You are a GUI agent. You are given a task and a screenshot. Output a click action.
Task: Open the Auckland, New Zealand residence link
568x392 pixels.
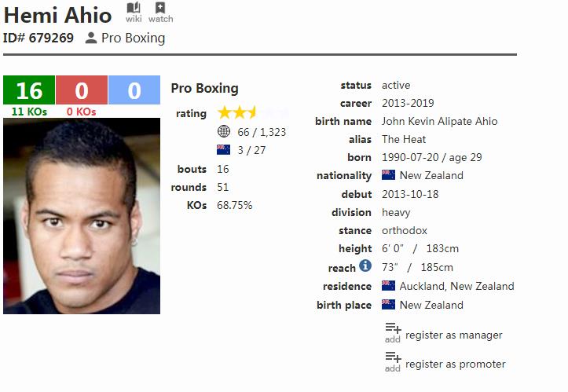click(x=456, y=286)
